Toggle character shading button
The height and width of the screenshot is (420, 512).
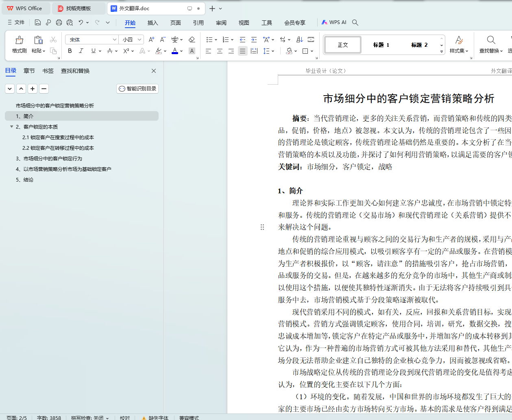tap(192, 51)
